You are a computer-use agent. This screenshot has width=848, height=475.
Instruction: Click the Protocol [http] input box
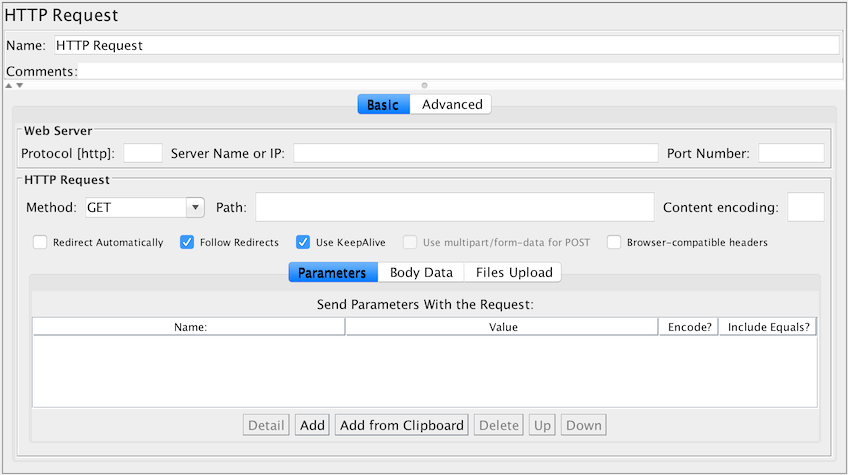pos(142,153)
